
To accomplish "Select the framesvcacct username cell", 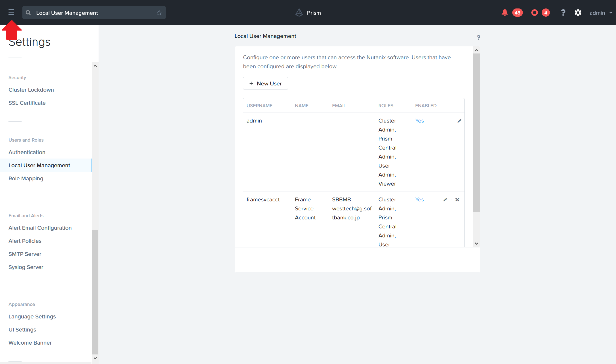I will click(x=263, y=199).
